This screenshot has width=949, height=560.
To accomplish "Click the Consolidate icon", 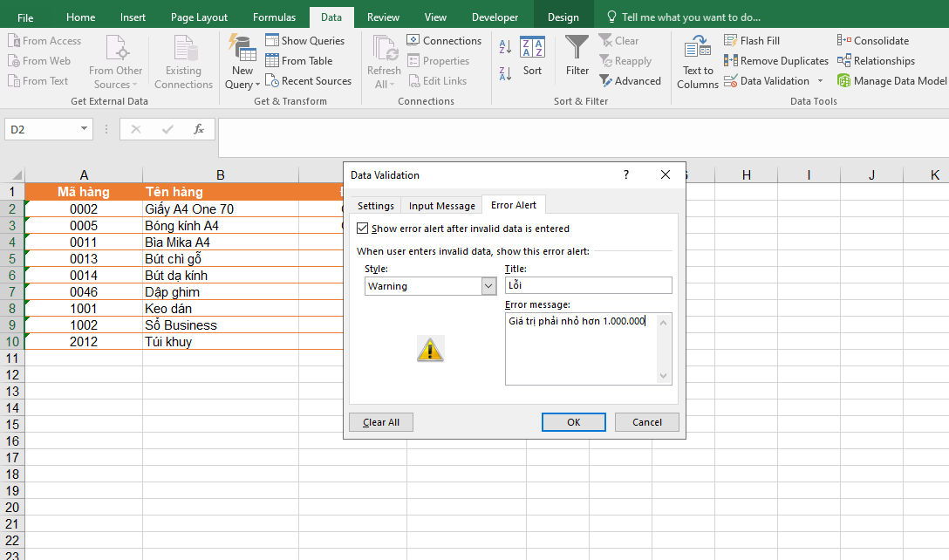I will 843,41.
